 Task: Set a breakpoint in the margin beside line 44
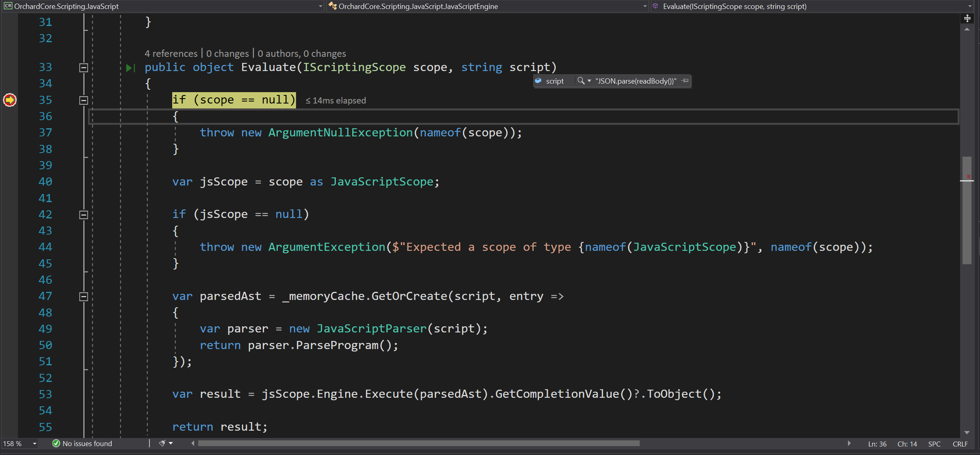coord(9,247)
